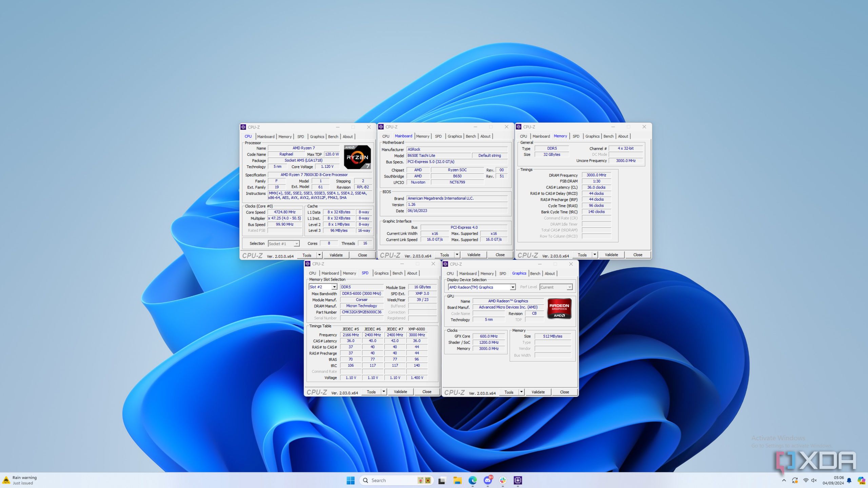Viewport: 868px width, 488px height.
Task: Open the Mainboard tab in the SPD window
Action: pyautogui.click(x=330, y=273)
